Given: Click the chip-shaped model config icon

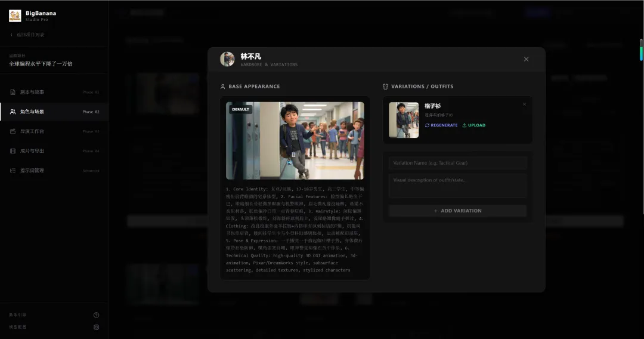Looking at the screenshot, I should (x=96, y=327).
